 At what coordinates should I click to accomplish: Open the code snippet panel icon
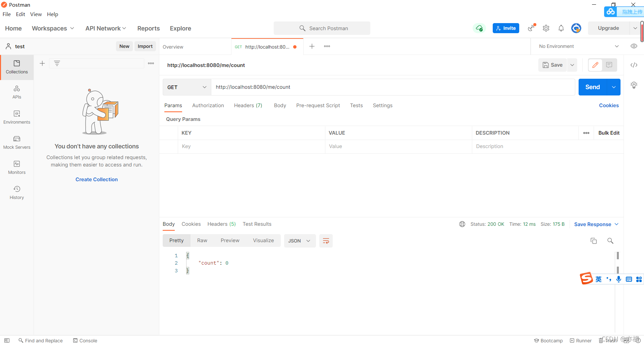tap(634, 65)
